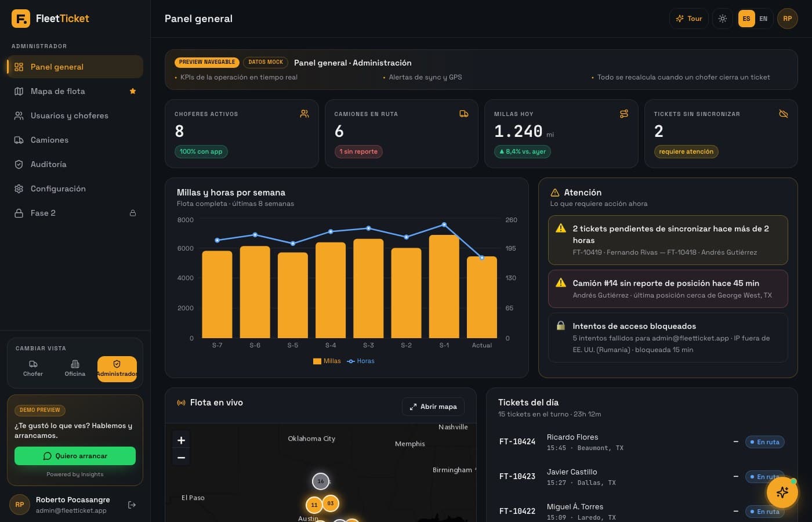Image resolution: width=812 pixels, height=522 pixels.
Task: Toggle light theme with sun icon
Action: 723,19
